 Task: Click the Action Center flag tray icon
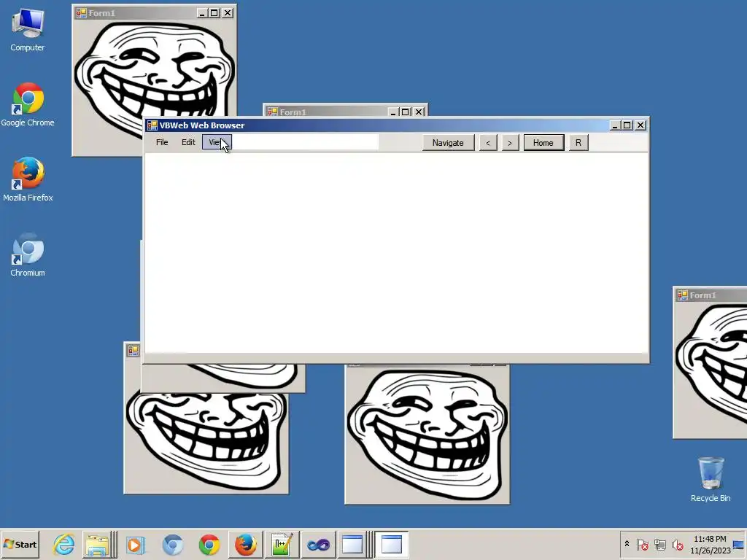(x=642, y=544)
